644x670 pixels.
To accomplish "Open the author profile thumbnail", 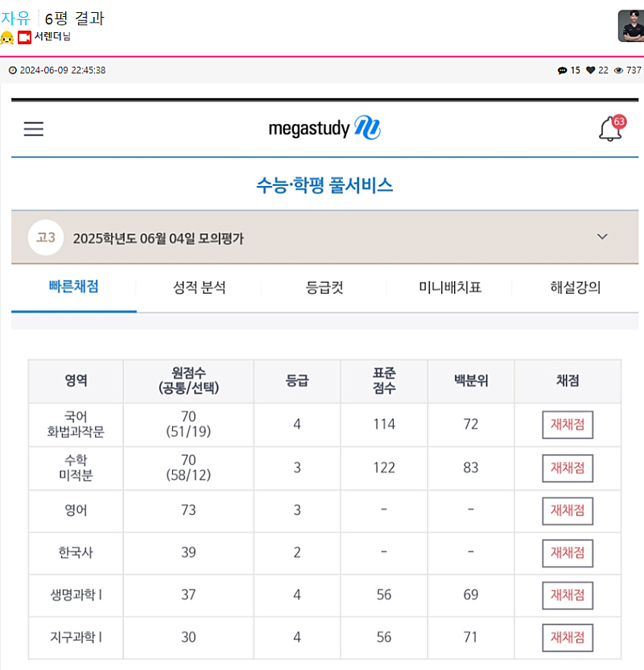I will (630, 26).
